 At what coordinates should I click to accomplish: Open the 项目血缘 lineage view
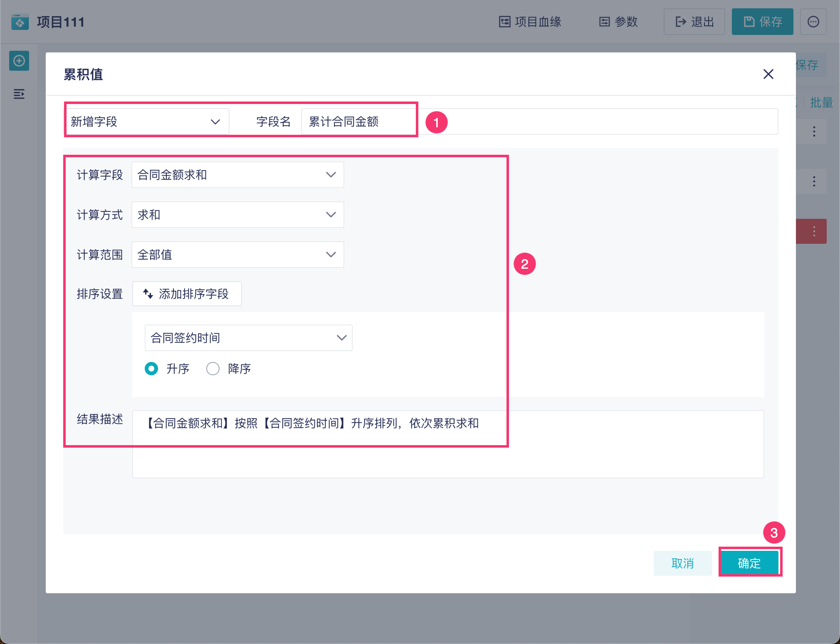click(x=530, y=22)
